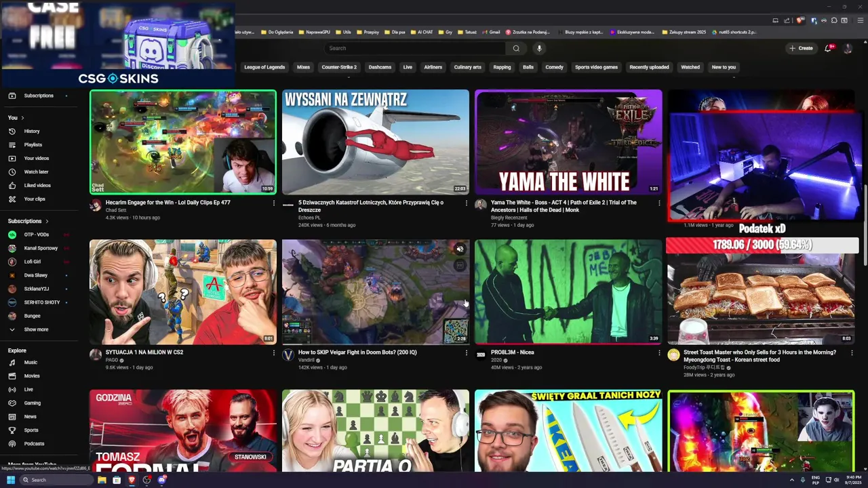Image resolution: width=868 pixels, height=488 pixels.
Task: Show hidden system tray icons
Action: (x=792, y=480)
